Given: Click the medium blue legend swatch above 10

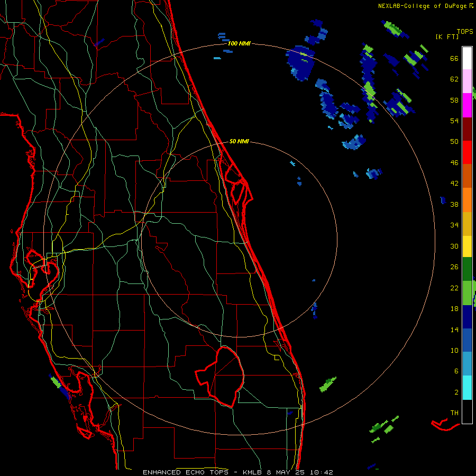Looking at the screenshot, I should pyautogui.click(x=467, y=340).
